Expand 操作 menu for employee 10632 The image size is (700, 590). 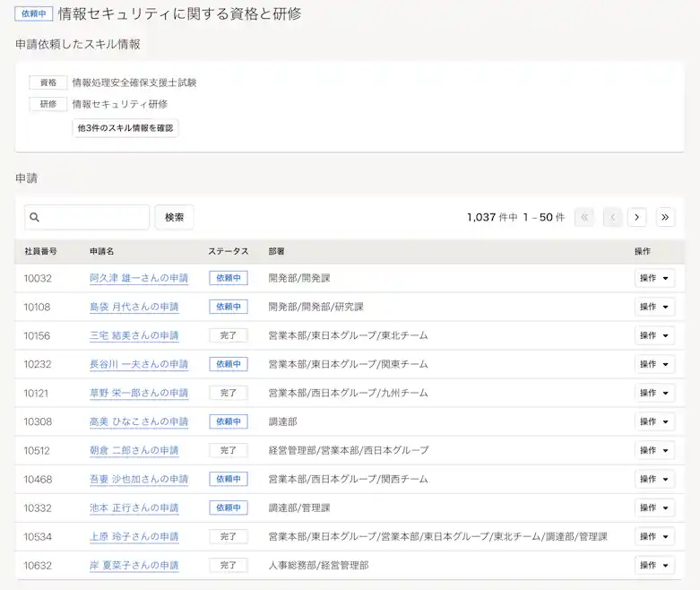(653, 565)
